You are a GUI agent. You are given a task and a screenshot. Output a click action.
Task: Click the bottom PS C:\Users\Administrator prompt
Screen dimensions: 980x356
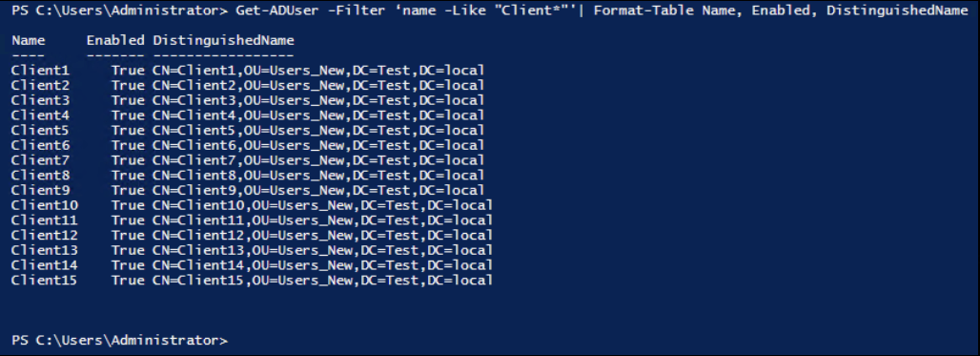pyautogui.click(x=120, y=341)
